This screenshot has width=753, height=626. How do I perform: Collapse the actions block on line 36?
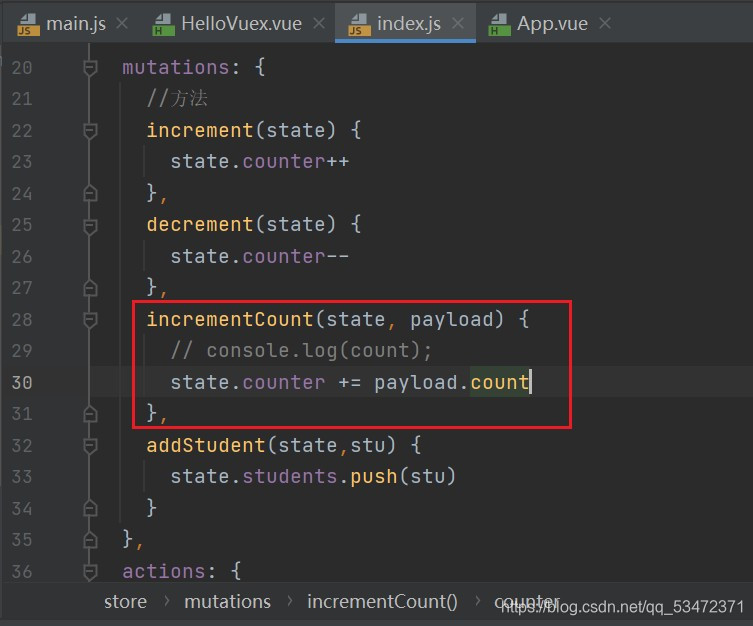click(x=90, y=571)
